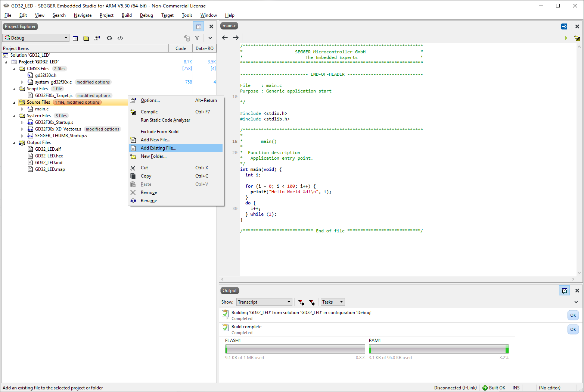The width and height of the screenshot is (584, 392).
Task: Expand the Output Files tree node
Action: pyautogui.click(x=15, y=142)
